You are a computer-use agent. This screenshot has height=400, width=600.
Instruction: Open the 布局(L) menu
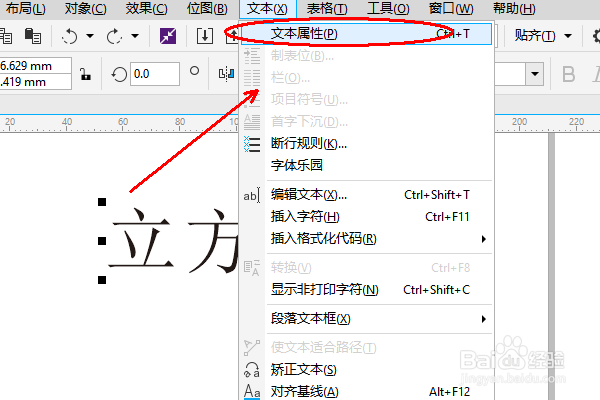coord(25,8)
